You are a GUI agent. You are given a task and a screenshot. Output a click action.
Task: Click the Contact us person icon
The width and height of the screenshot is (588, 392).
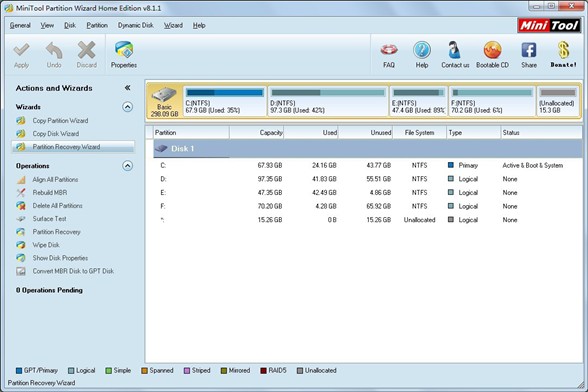454,50
